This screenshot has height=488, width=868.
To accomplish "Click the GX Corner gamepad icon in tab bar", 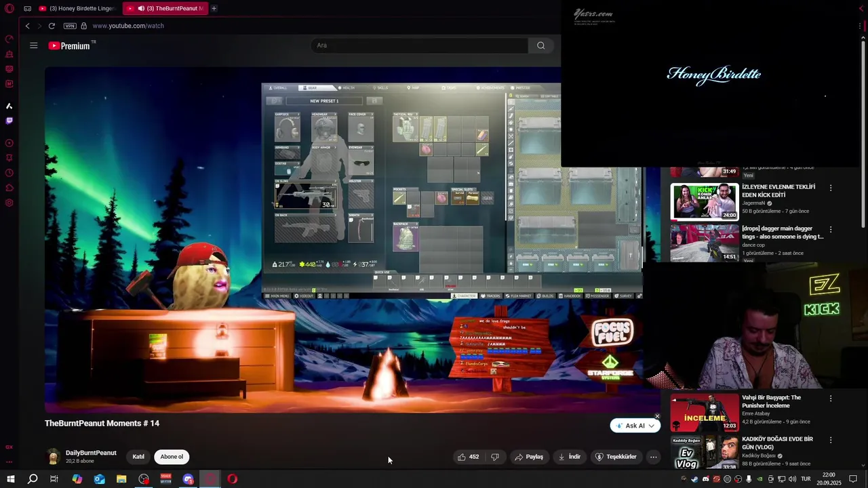I will coord(27,9).
